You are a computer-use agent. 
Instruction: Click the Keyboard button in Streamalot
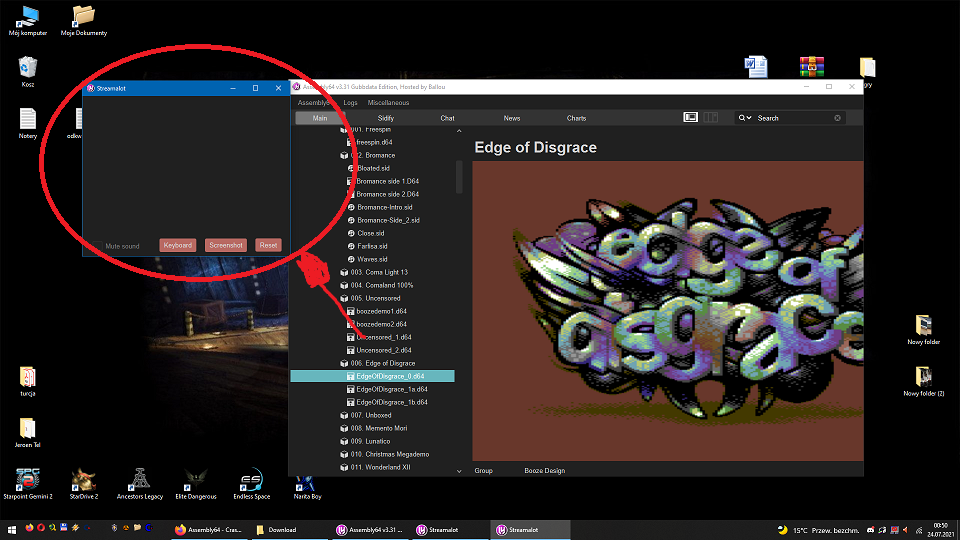tap(178, 245)
